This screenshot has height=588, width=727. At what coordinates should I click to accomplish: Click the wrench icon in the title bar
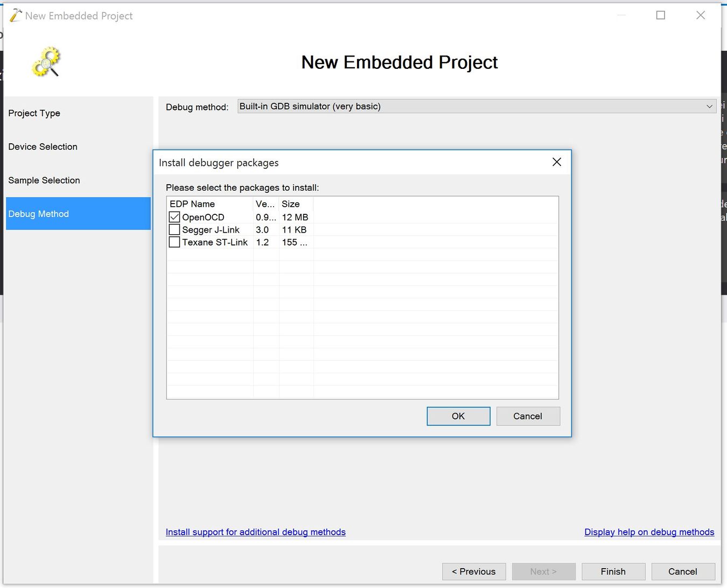pos(16,15)
